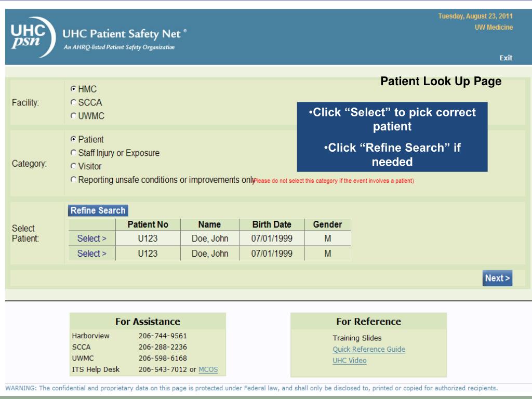532x399 pixels.
Task: Click the Patient No column header
Action: tap(148, 224)
